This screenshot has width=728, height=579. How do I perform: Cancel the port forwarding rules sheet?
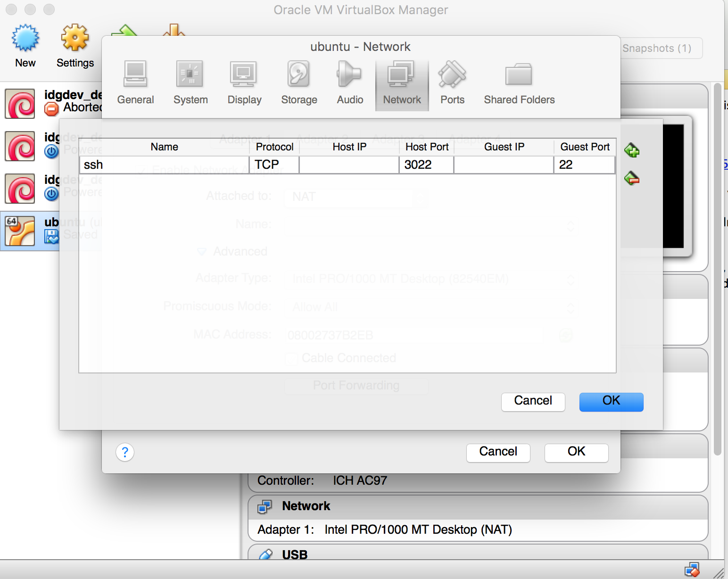[x=533, y=402]
